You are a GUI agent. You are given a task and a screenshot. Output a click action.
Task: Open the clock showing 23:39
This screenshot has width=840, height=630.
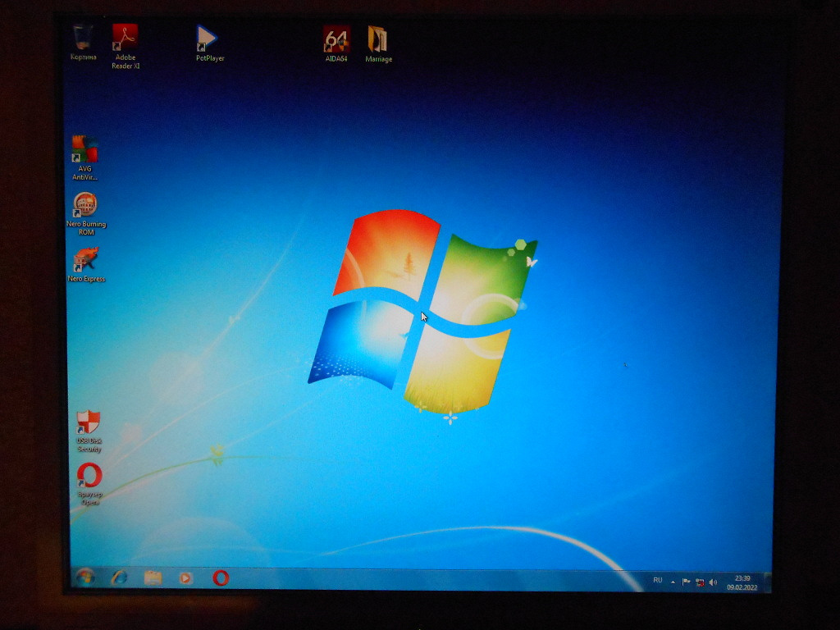point(742,583)
